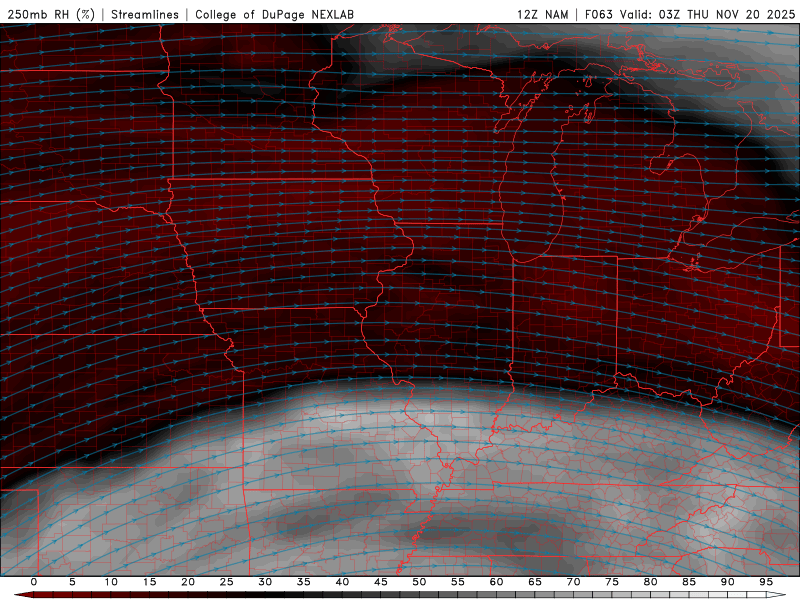Click the '85' color scale label
This screenshot has height=600, width=800.
tap(689, 582)
